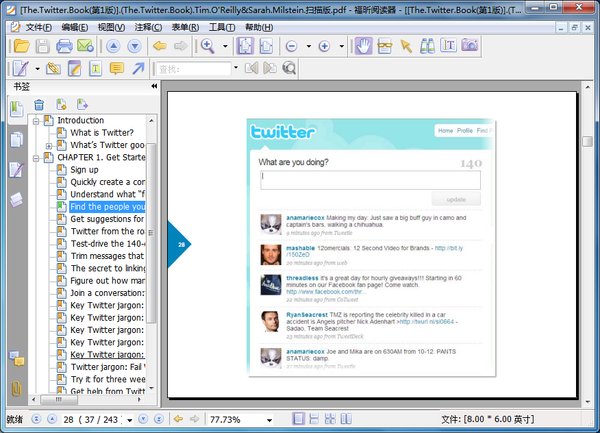The width and height of the screenshot is (600, 433).
Task: Select the text selection tool with glasses icon
Action: 385,46
